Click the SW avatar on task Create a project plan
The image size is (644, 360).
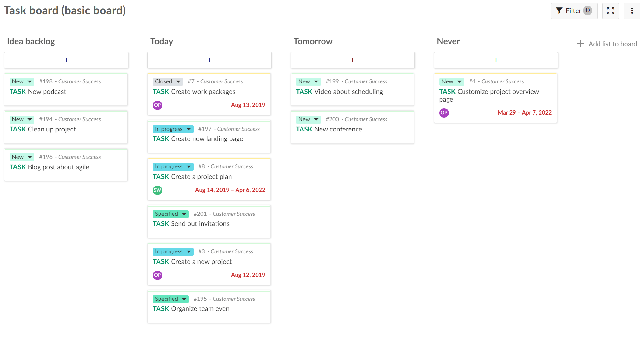(x=158, y=190)
